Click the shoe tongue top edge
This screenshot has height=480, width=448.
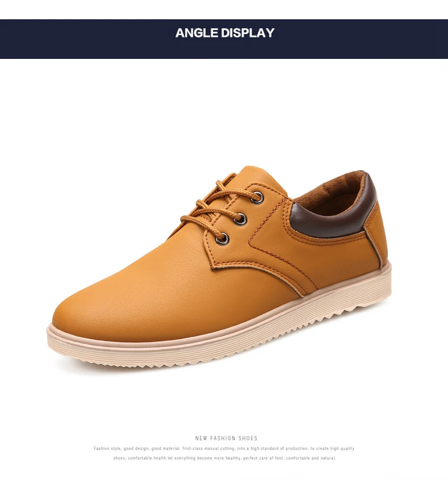tap(254, 172)
